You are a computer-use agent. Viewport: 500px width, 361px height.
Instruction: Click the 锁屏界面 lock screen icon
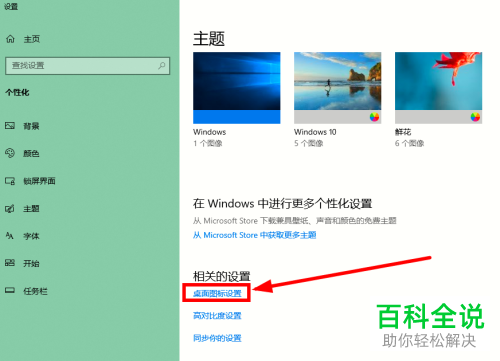(10, 181)
